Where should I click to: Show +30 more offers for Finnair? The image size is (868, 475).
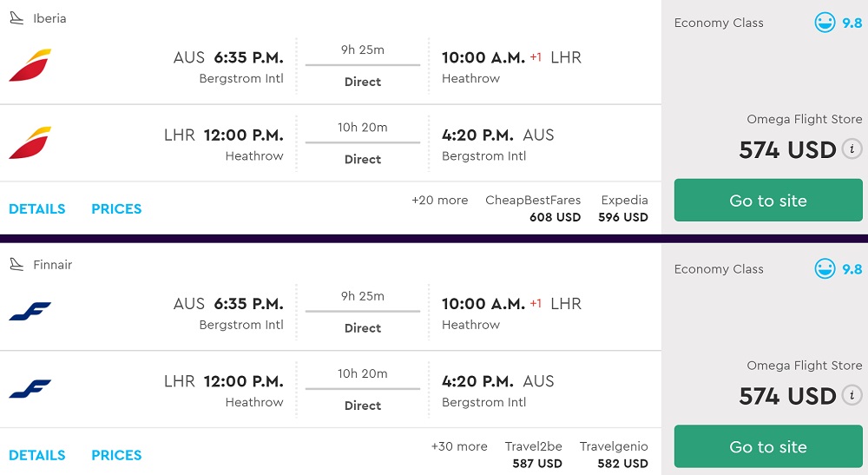click(459, 447)
